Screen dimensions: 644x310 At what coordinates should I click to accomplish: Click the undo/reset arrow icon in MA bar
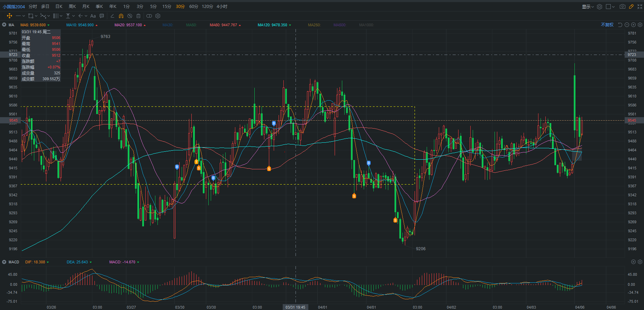click(x=620, y=25)
